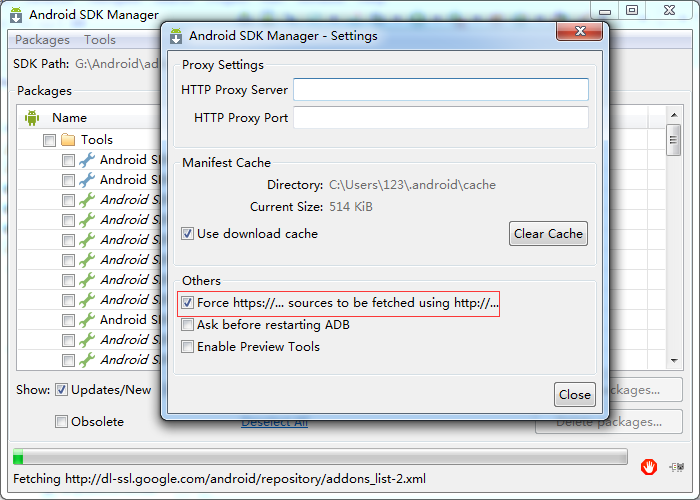Open the Tools menu in SDK Manager
700x500 pixels.
[x=100, y=40]
